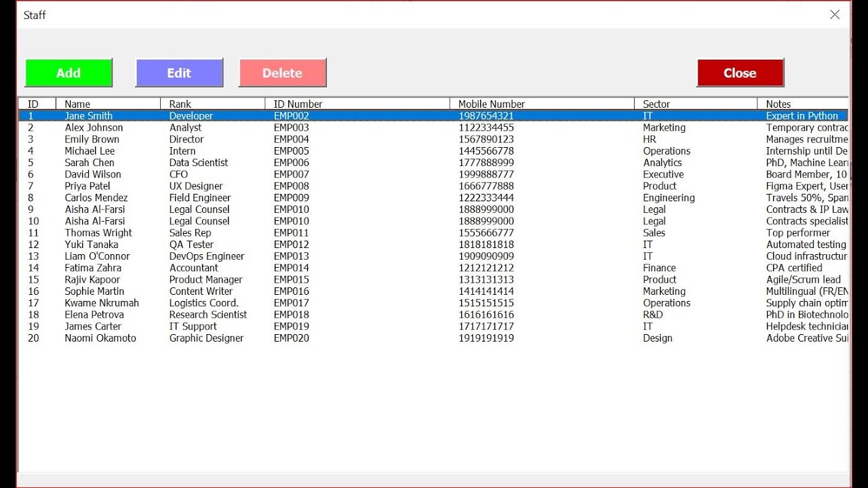Select the James Carter row
Image resolution: width=868 pixels, height=488 pixels.
(x=433, y=326)
